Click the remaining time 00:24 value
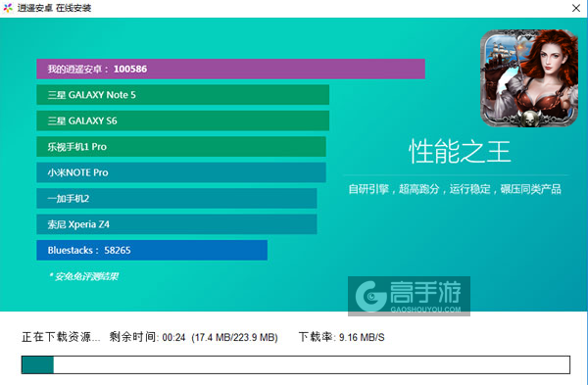 pyautogui.click(x=174, y=337)
